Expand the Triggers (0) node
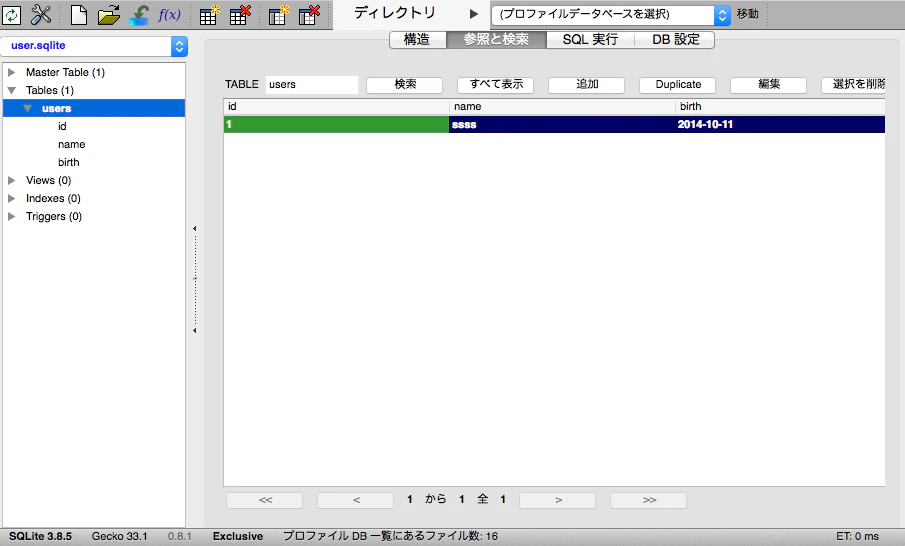The image size is (905, 546). coord(11,216)
